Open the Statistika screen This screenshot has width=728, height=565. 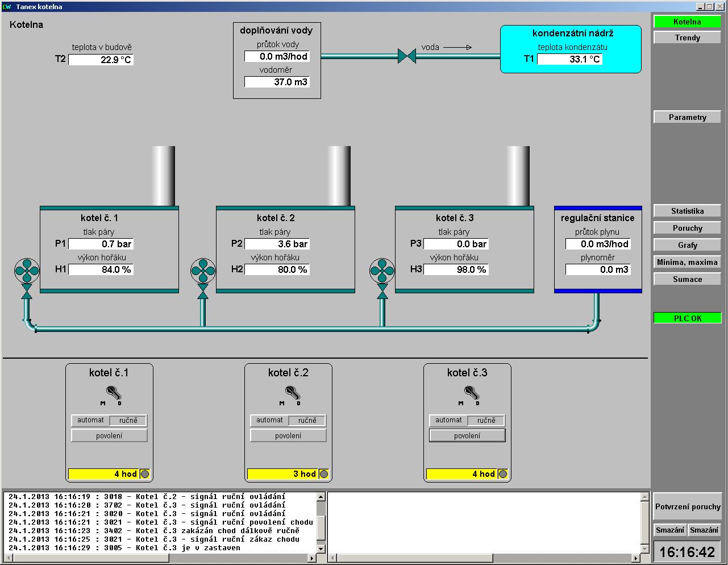pos(687,211)
